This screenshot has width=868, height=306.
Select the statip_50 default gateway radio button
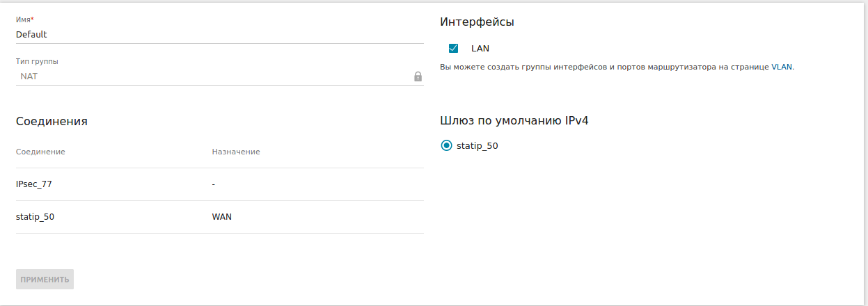tap(446, 146)
